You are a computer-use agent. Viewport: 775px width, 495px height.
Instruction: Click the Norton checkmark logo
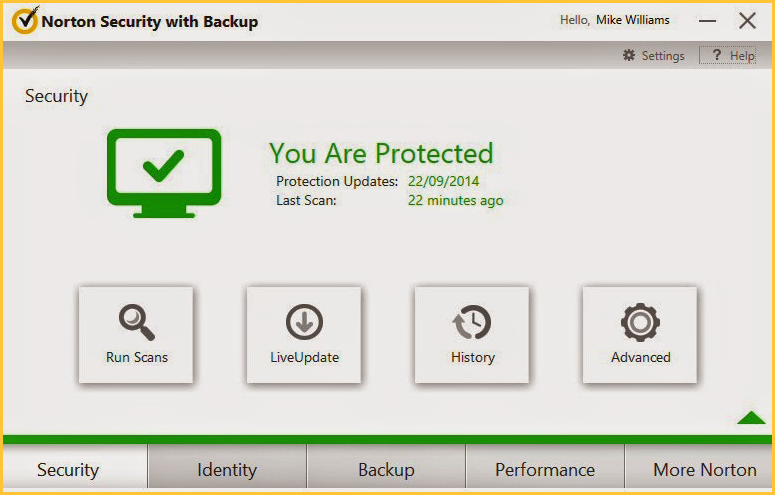25,20
